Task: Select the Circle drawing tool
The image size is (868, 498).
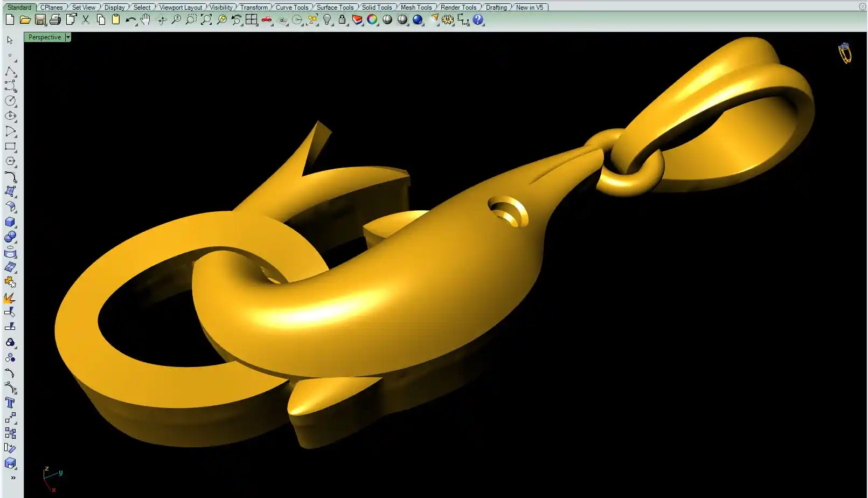Action: click(x=10, y=101)
